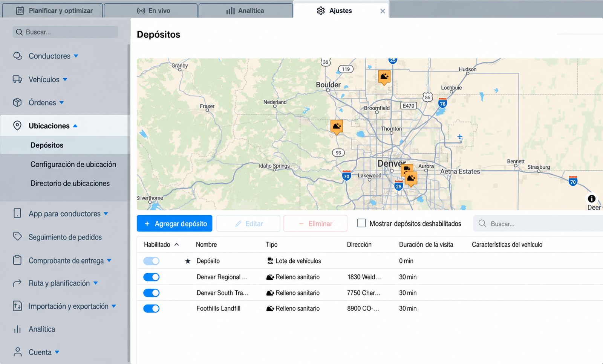The height and width of the screenshot is (364, 603).
Task: Click the Dirección column header
Action: [359, 245]
